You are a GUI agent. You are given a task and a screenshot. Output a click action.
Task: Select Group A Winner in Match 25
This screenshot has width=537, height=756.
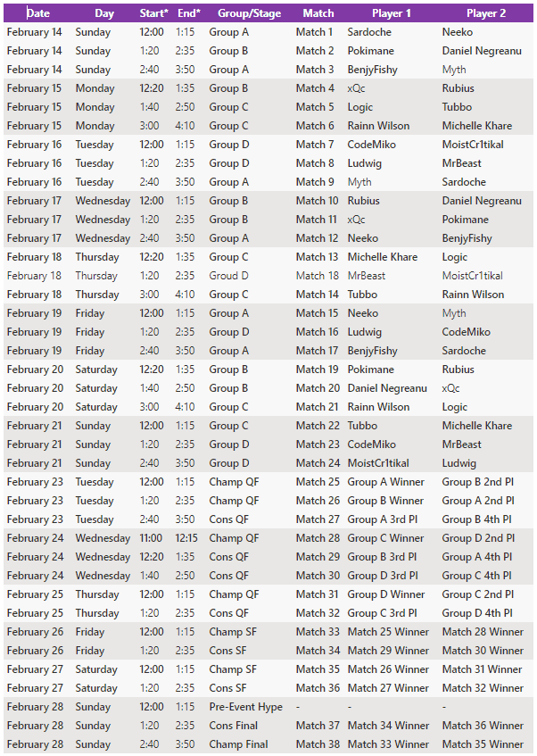(385, 482)
